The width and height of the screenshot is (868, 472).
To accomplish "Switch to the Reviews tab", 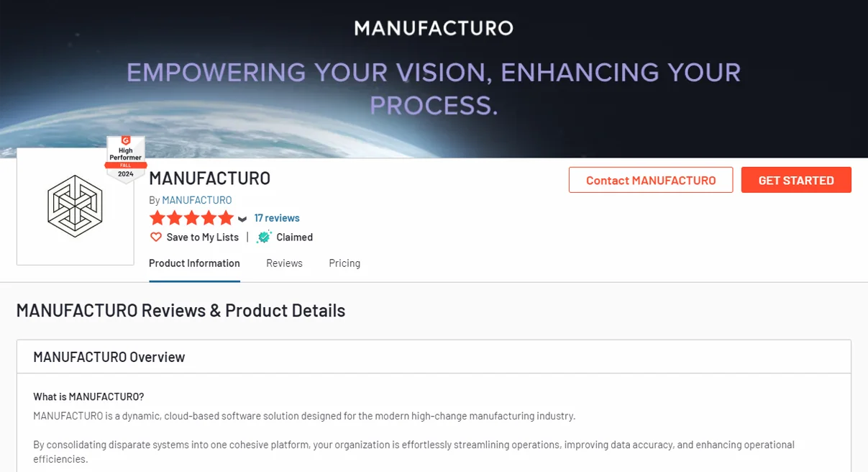I will click(284, 263).
